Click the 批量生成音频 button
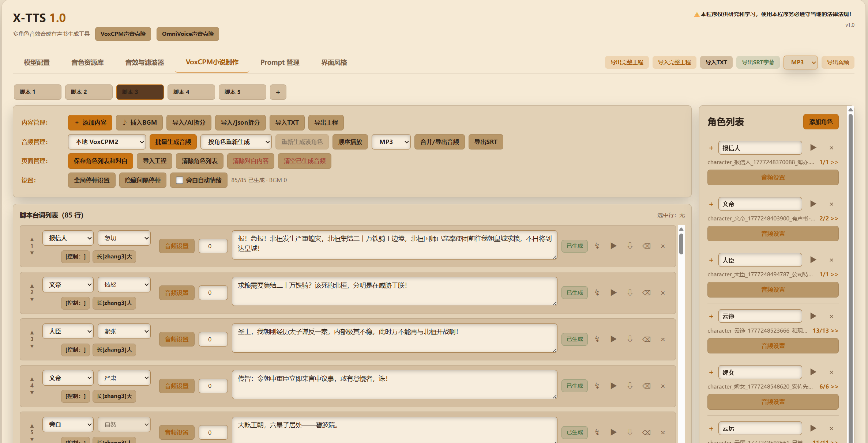The height and width of the screenshot is (443, 868). pos(173,142)
